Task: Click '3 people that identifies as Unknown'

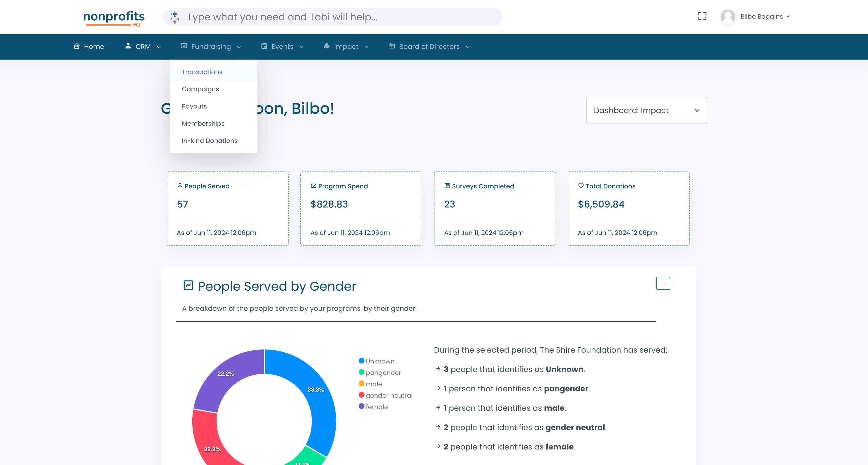Action: (514, 369)
